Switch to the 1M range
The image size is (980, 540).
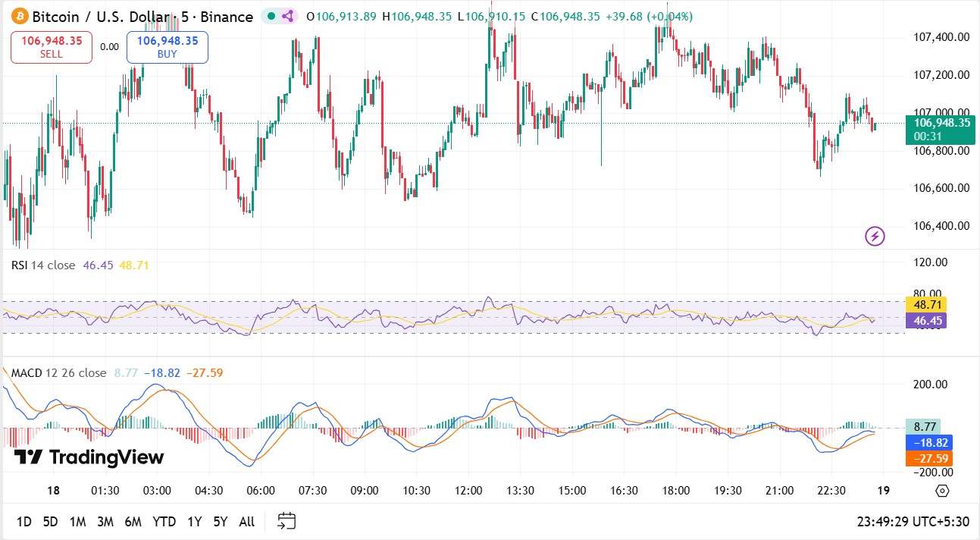(x=77, y=522)
